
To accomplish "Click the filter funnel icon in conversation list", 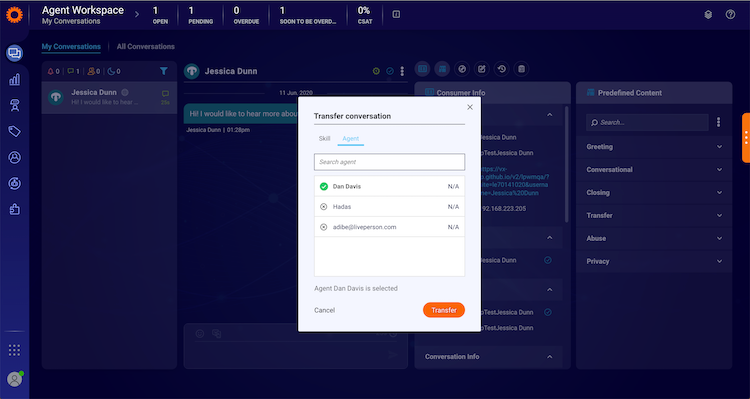I will pos(164,71).
